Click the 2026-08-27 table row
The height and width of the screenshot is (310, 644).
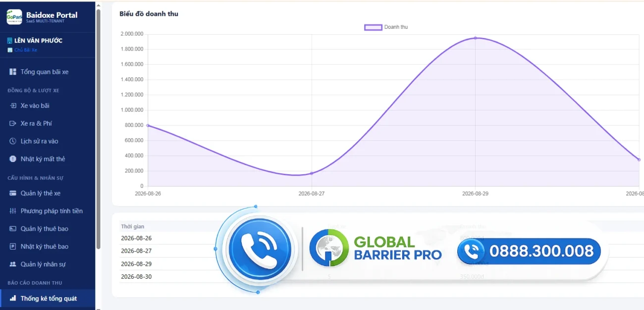[x=381, y=251]
